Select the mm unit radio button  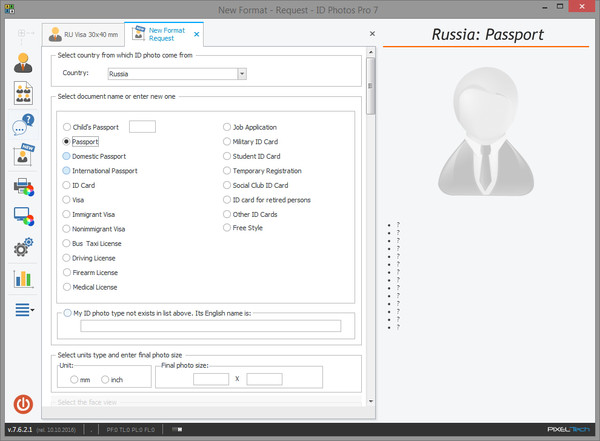pos(75,380)
